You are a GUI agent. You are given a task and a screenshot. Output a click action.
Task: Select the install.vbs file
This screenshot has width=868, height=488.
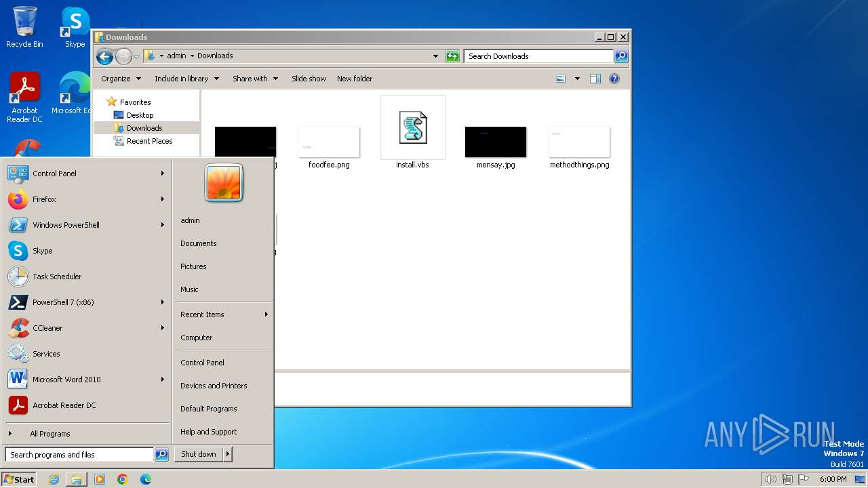[x=412, y=133]
